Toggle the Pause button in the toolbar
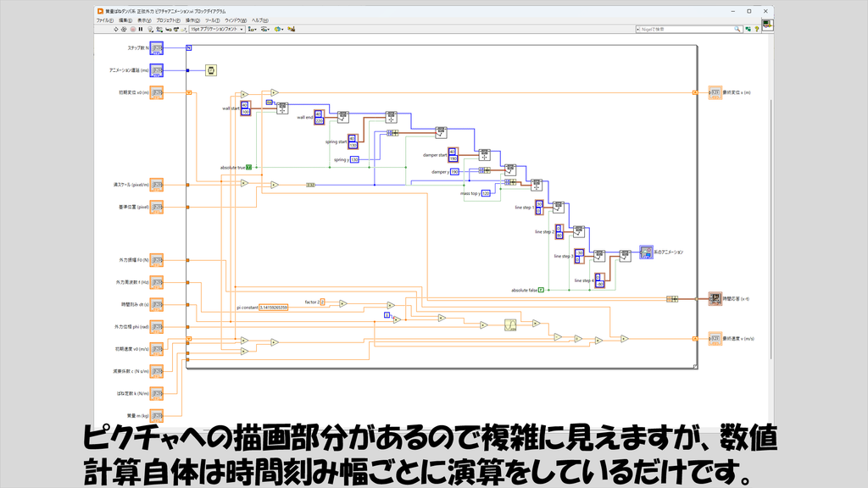 click(x=141, y=30)
